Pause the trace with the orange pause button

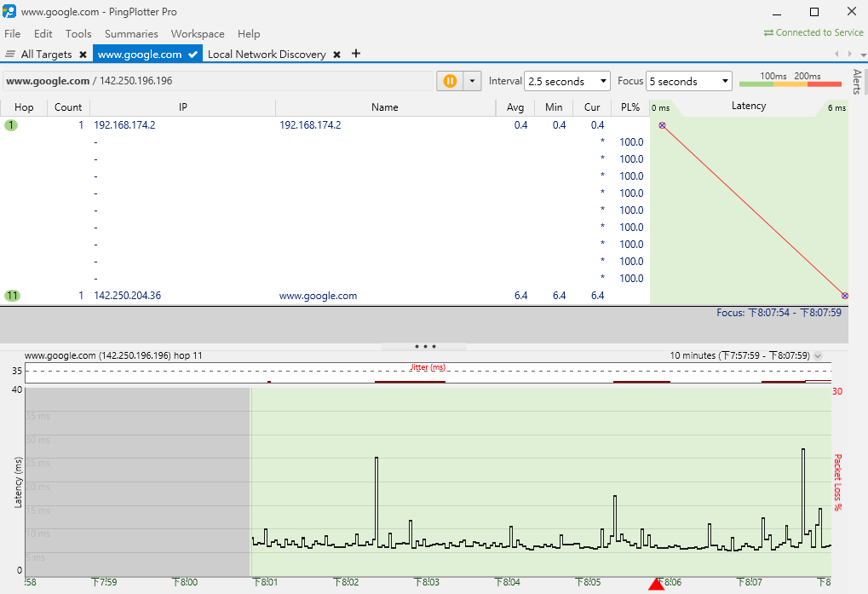[x=450, y=81]
